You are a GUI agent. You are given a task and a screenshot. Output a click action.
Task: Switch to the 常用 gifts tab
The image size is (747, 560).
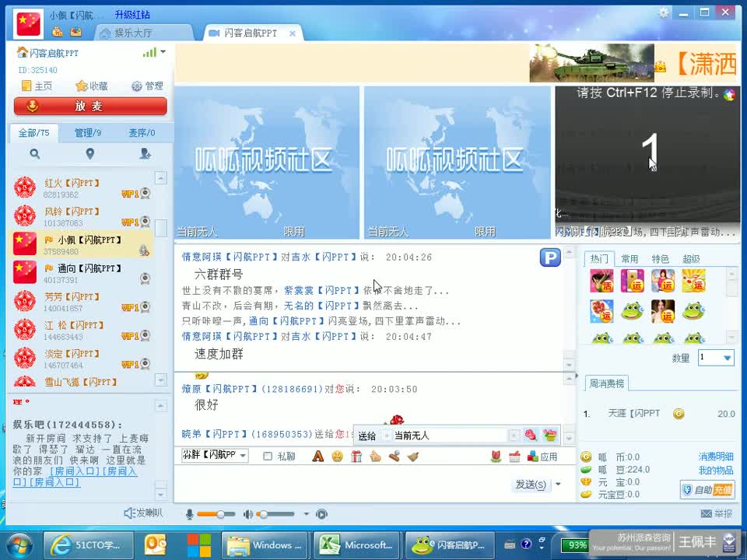[630, 258]
